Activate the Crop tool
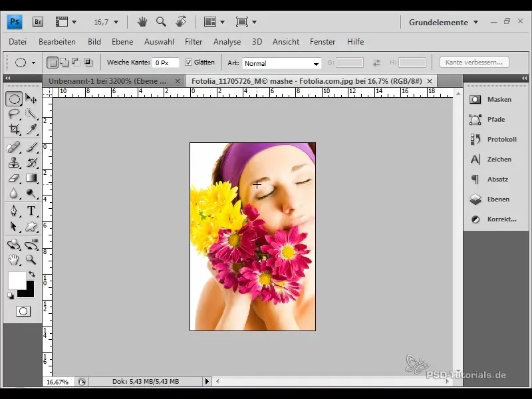Viewport: 532px width, 399px height. [x=14, y=129]
